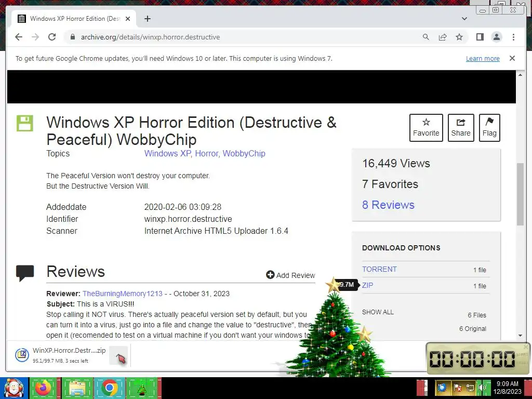Close the Windows XP Horror Edition tab
The width and height of the screenshot is (532, 399).
[x=128, y=19]
